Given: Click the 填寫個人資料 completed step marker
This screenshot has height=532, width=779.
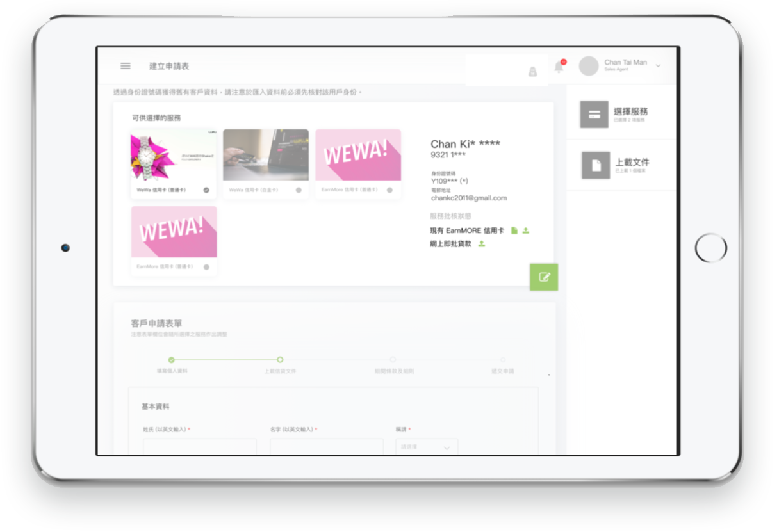Looking at the screenshot, I should coord(171,360).
